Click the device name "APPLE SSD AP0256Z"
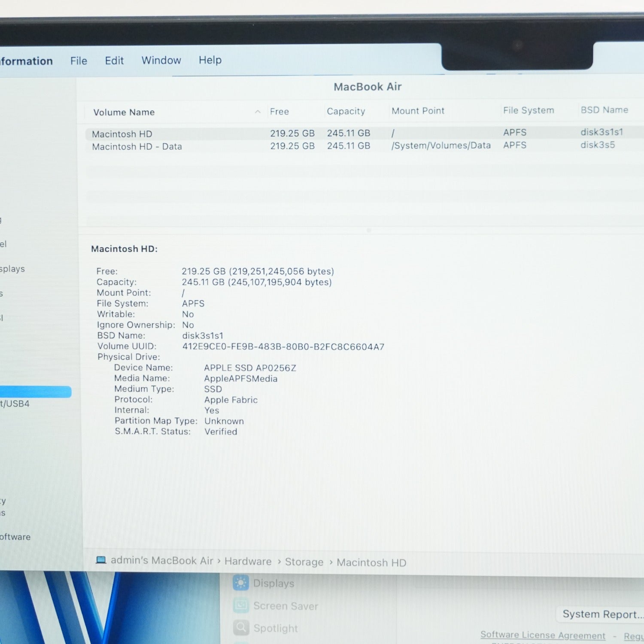 [250, 368]
